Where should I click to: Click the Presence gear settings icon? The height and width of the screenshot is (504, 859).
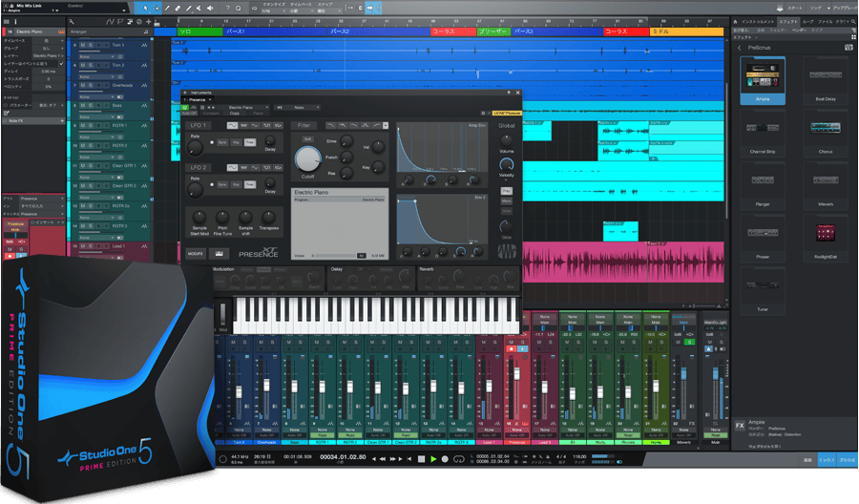[x=483, y=114]
